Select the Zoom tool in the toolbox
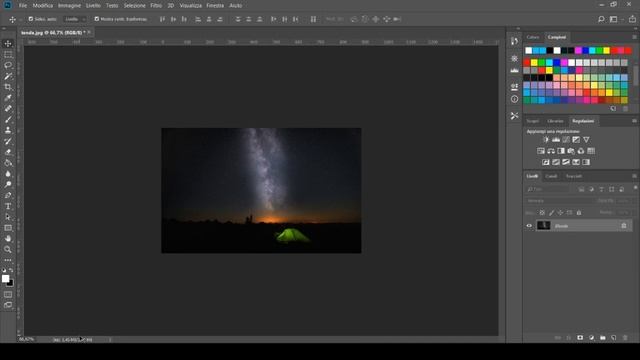This screenshot has height=360, width=640. [x=8, y=249]
